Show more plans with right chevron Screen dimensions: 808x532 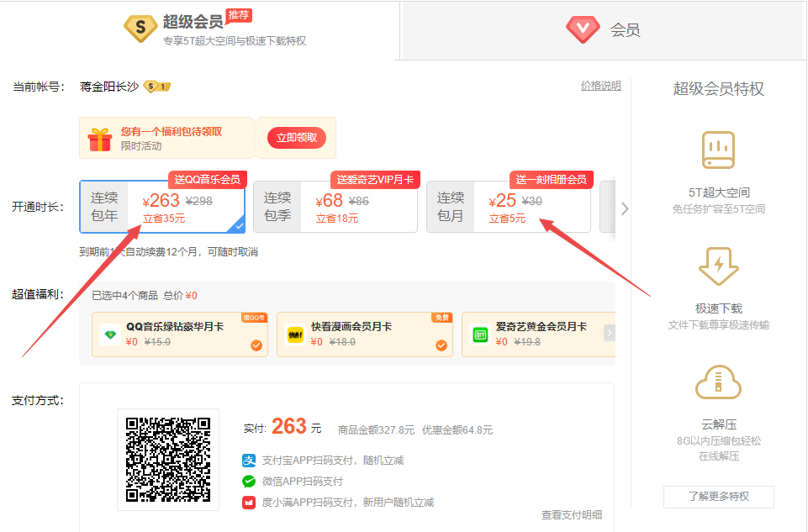click(625, 208)
